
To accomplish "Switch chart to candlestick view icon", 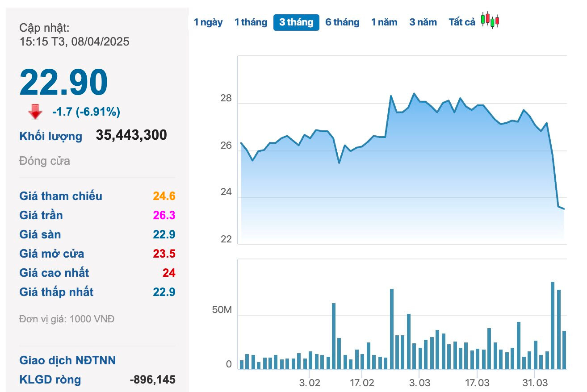I will click(490, 20).
